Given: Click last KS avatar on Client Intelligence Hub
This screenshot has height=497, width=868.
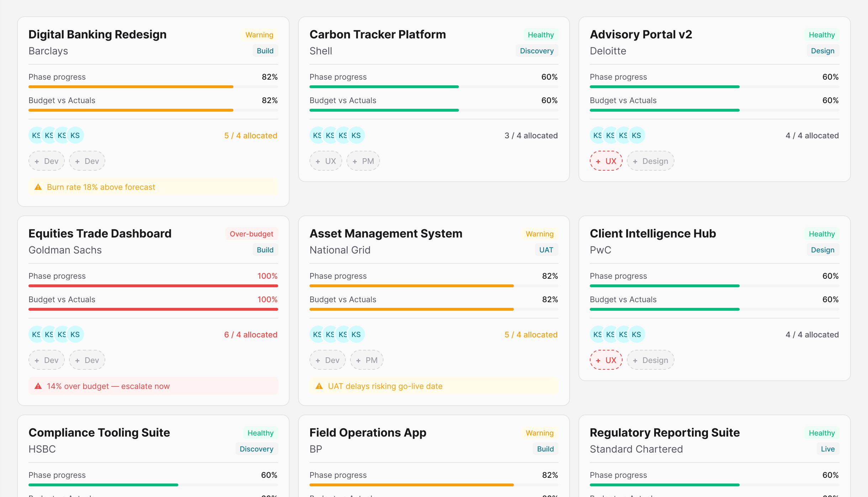Looking at the screenshot, I should tap(637, 335).
